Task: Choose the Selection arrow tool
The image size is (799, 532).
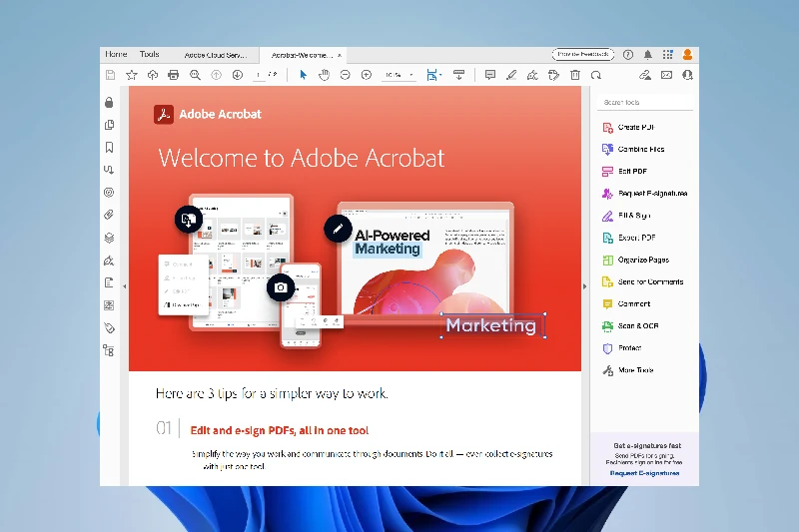Action: point(304,75)
